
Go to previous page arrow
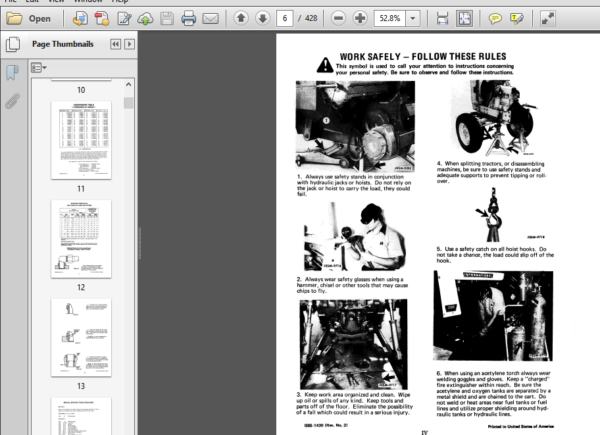(241, 18)
